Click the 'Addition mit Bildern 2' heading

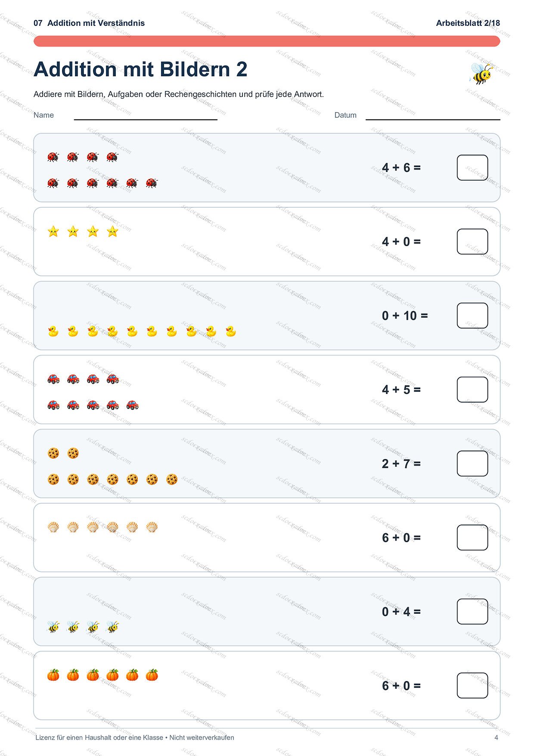pos(140,69)
